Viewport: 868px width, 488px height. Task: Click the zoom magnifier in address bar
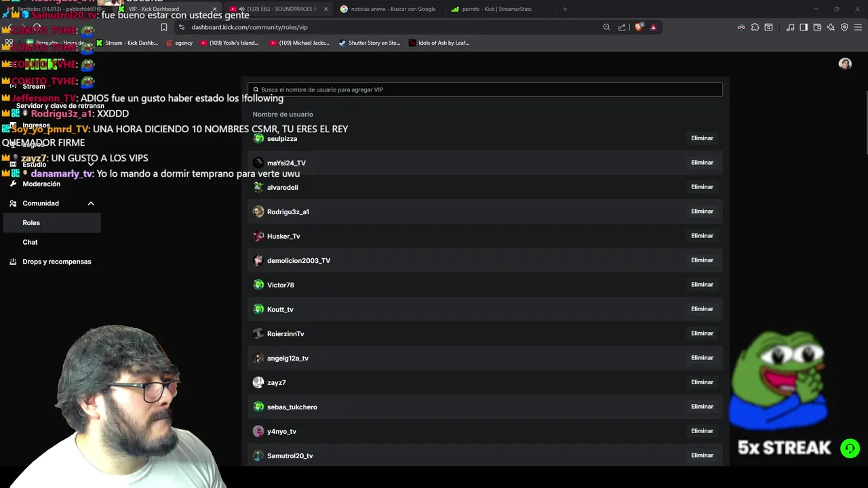pyautogui.click(x=606, y=27)
